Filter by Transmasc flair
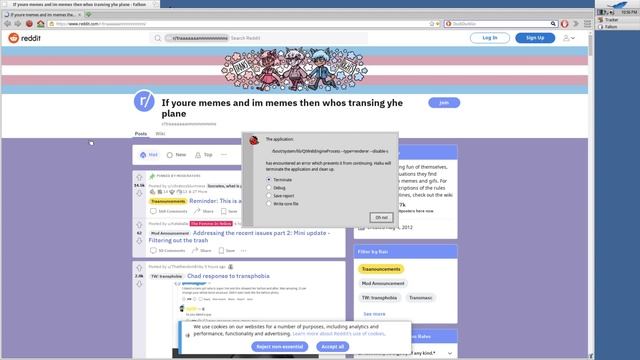The height and width of the screenshot is (360, 640). tap(420, 298)
